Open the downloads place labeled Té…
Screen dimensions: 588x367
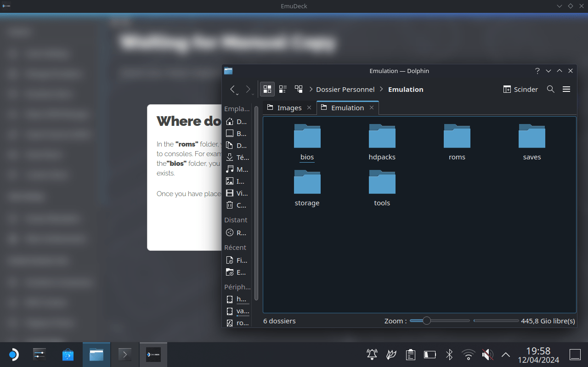coord(237,158)
